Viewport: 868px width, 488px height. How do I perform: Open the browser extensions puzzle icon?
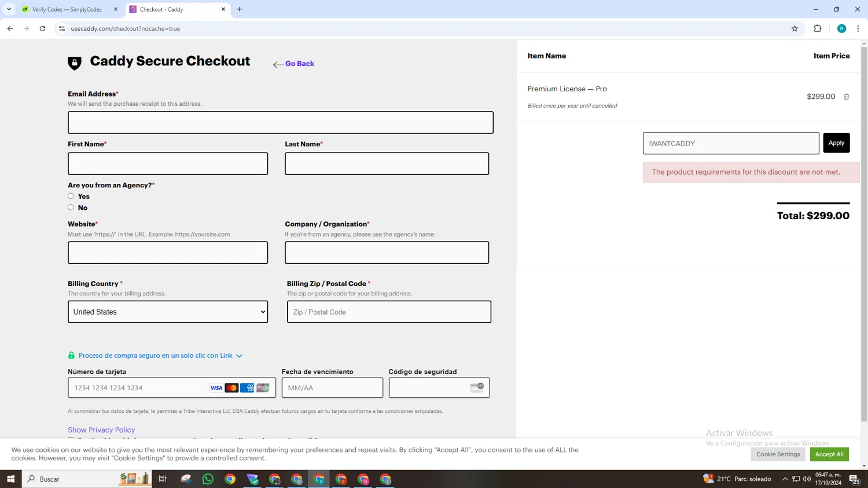tap(818, 28)
